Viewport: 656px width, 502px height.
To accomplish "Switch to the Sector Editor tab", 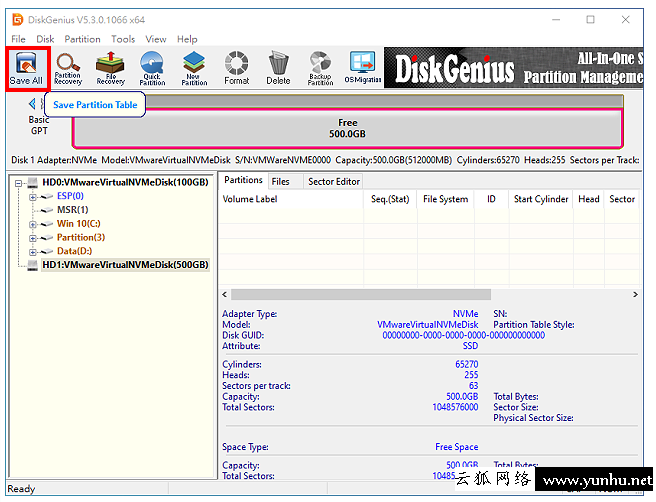I will [x=334, y=182].
